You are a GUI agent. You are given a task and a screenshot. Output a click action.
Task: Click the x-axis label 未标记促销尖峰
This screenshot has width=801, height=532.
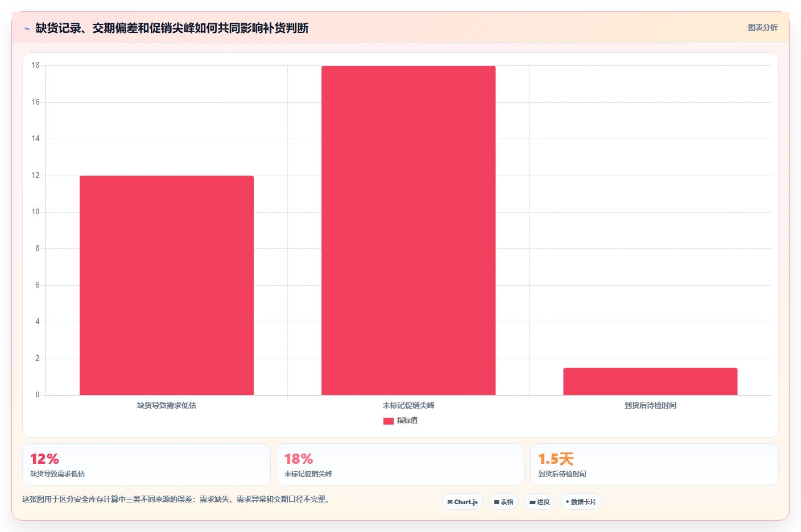pos(408,405)
